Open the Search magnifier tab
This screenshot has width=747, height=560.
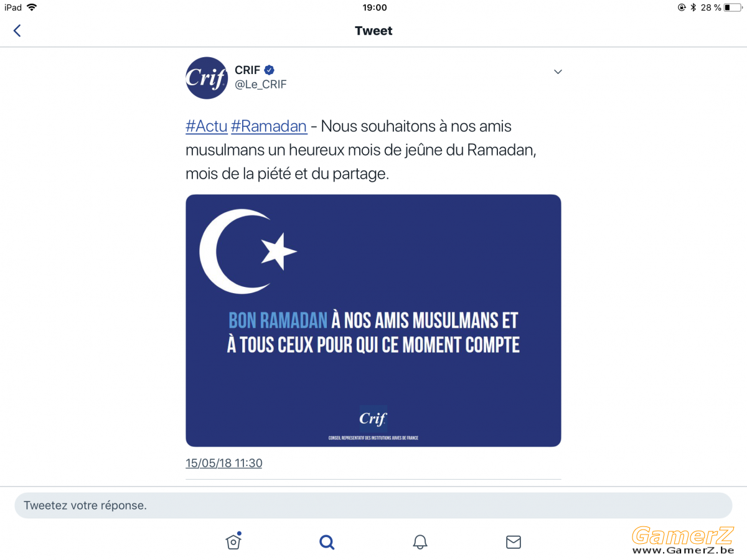coord(327,542)
